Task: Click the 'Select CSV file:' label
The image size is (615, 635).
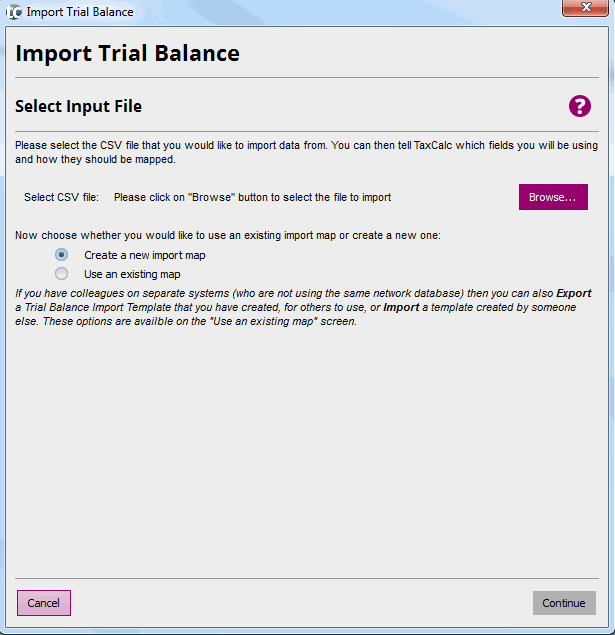Action: point(61,197)
